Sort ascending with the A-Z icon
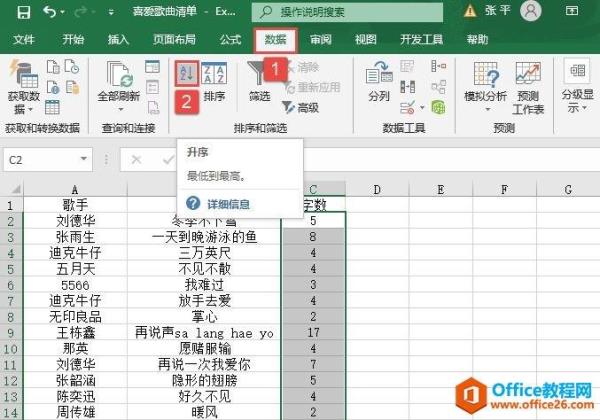600x420 pixels. point(187,73)
